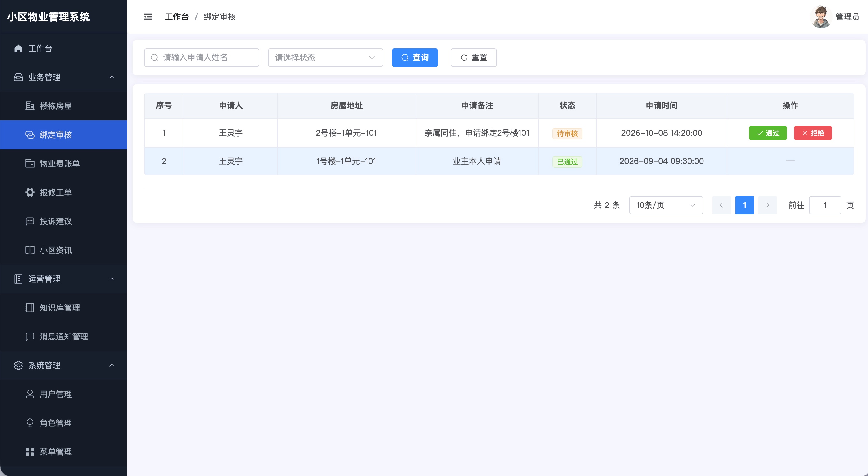This screenshot has height=476, width=868.
Task: Open the 报修工单 menu item
Action: (x=63, y=192)
